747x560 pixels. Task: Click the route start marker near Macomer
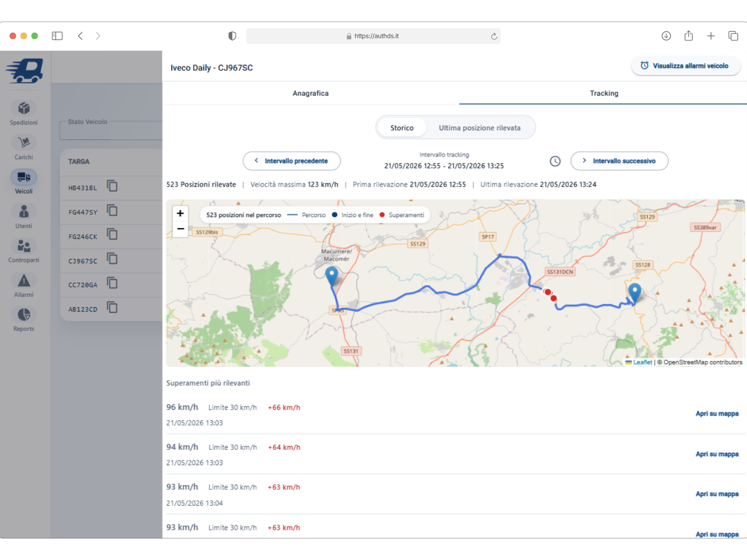[331, 276]
